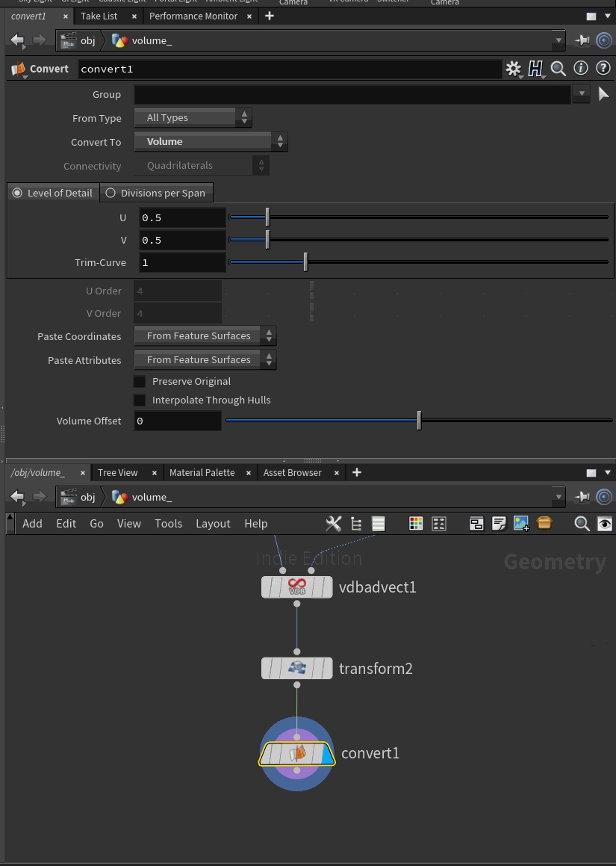
Task: Open the color palette grid icon
Action: [416, 524]
